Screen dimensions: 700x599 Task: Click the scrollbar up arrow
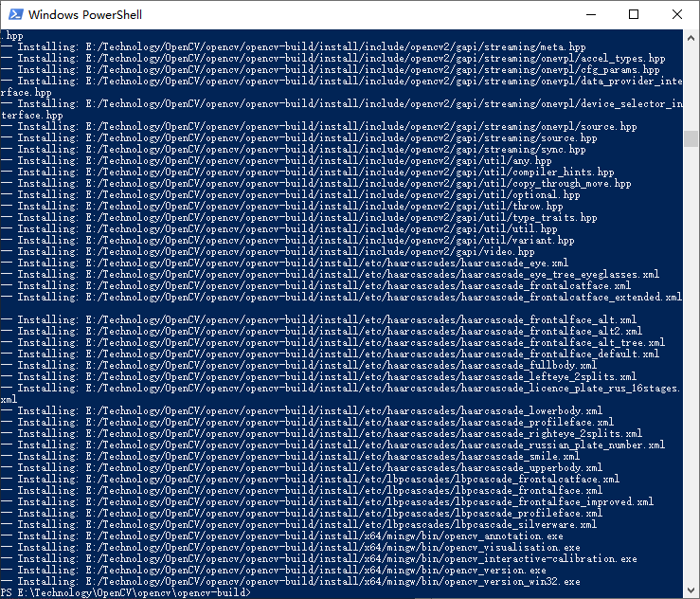(691, 39)
